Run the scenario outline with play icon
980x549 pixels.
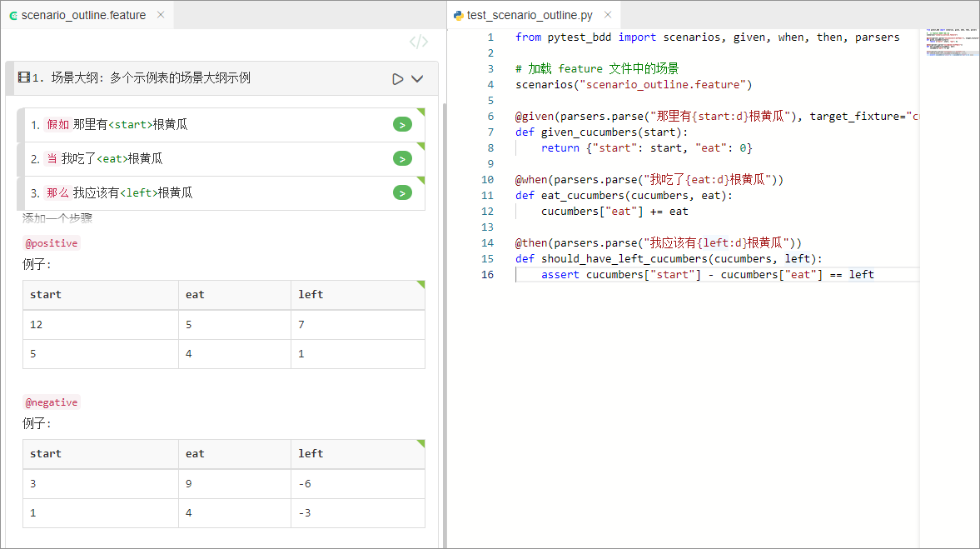pyautogui.click(x=398, y=78)
